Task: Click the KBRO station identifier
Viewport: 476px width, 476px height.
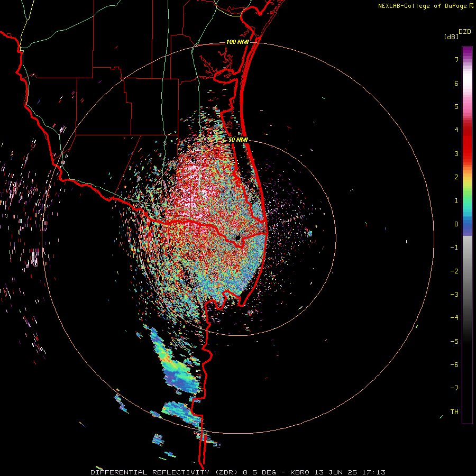Action: tap(300, 472)
